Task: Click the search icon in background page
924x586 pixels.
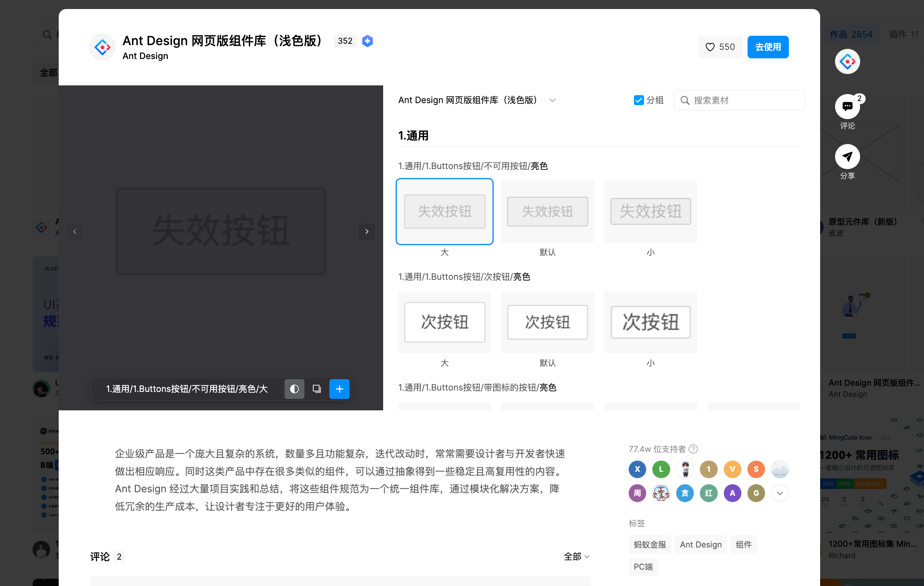Action: [x=47, y=35]
